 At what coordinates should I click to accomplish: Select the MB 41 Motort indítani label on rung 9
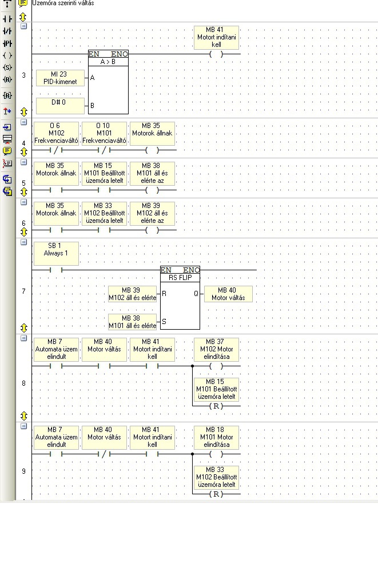(x=153, y=437)
